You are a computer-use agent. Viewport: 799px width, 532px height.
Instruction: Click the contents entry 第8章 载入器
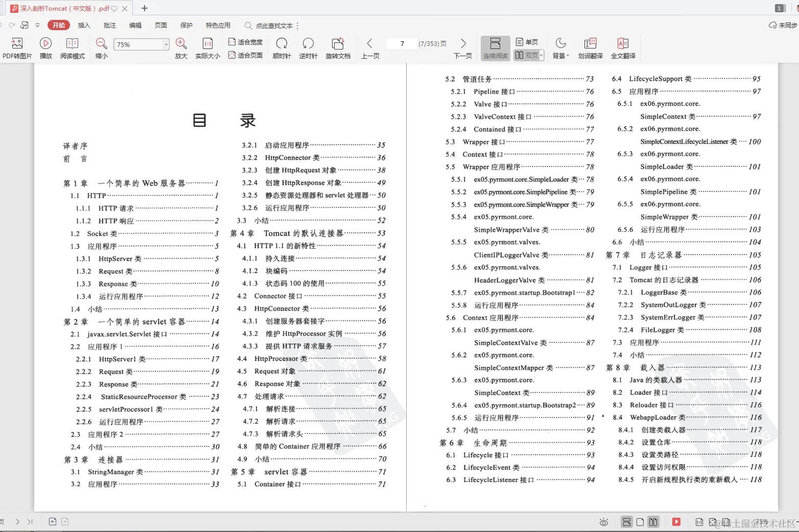[684, 367]
